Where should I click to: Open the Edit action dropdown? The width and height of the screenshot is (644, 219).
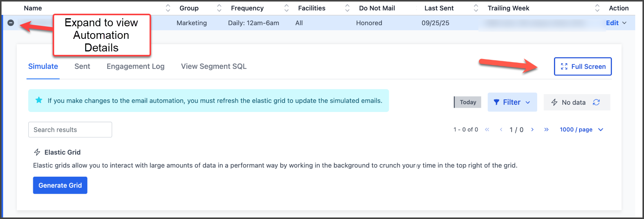616,23
